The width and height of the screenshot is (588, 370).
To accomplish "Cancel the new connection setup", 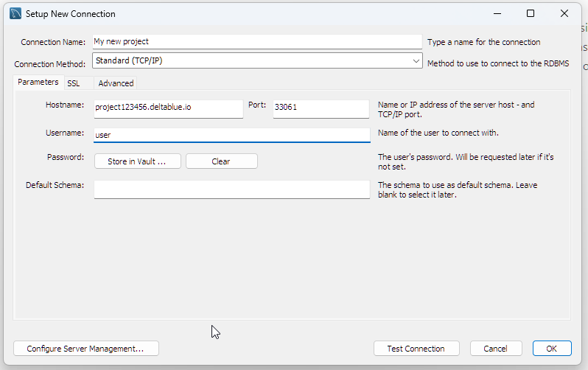I will pos(495,349).
